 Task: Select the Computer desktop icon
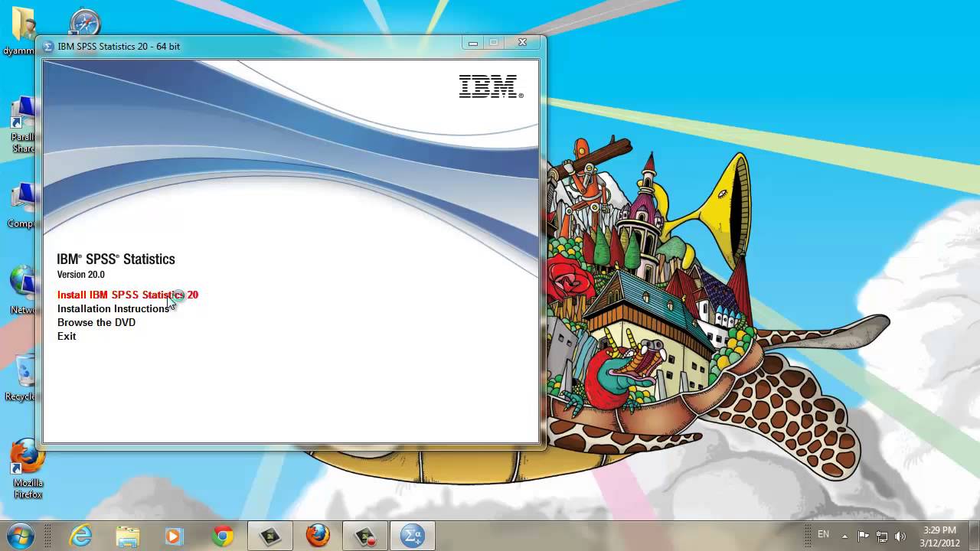pos(23,204)
